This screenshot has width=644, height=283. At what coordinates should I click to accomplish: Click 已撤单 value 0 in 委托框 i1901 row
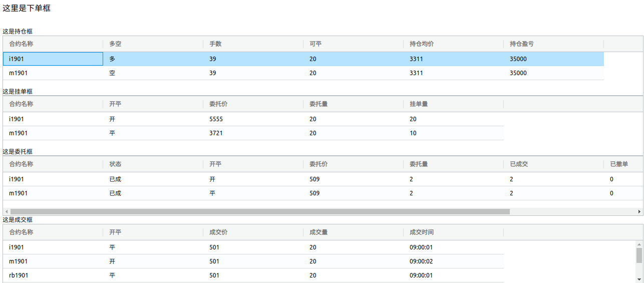click(x=623, y=179)
